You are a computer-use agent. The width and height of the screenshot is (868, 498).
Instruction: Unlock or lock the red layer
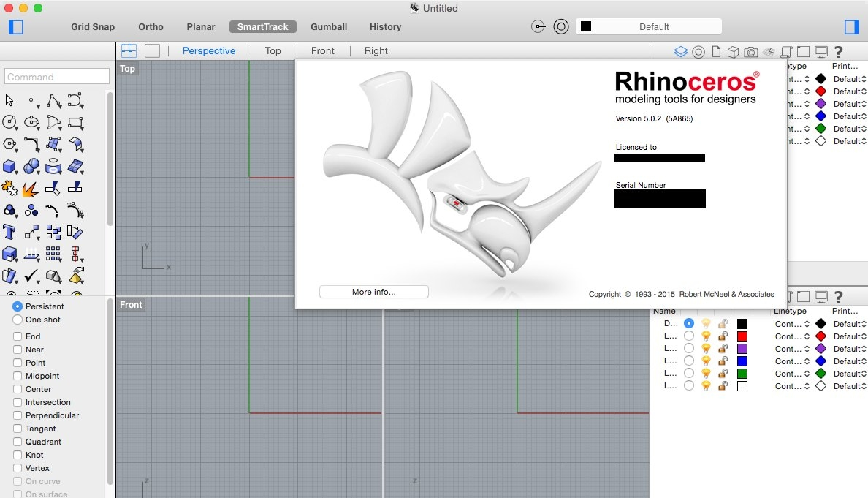(x=723, y=336)
